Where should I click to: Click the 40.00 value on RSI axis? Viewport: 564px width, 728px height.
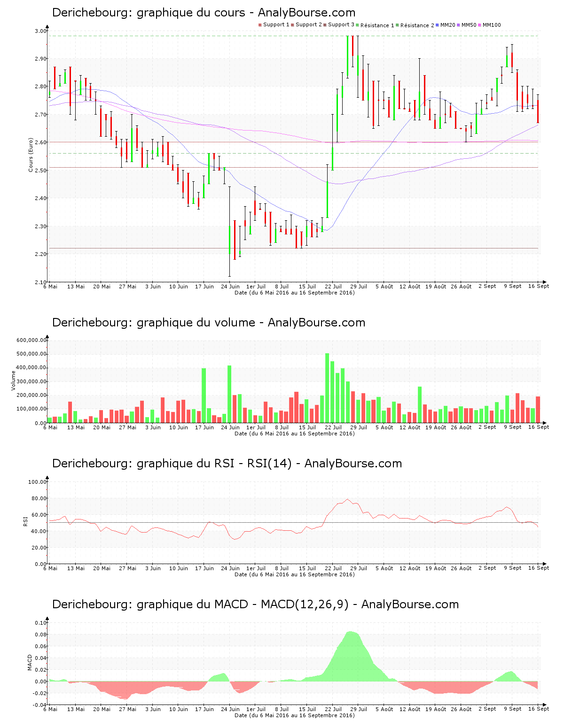click(x=39, y=531)
